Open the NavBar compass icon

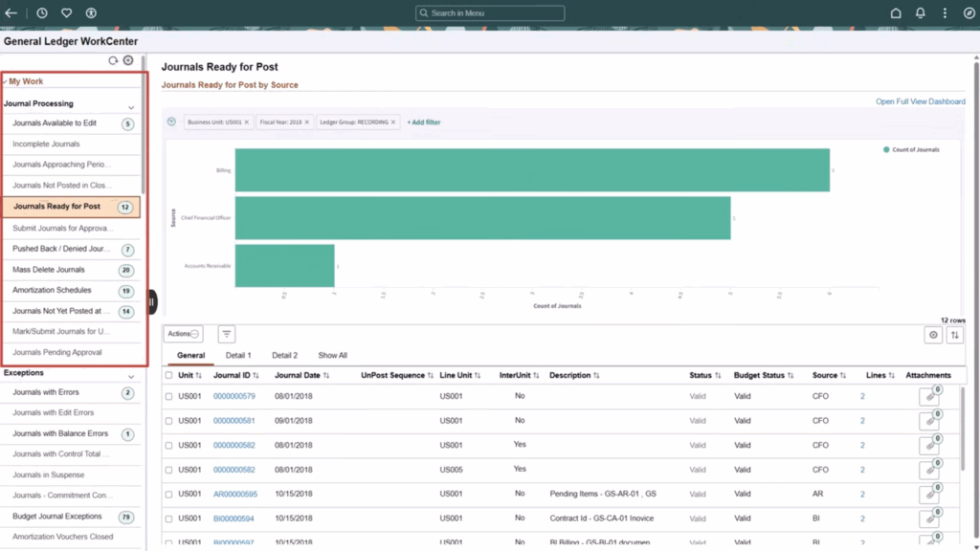point(968,13)
